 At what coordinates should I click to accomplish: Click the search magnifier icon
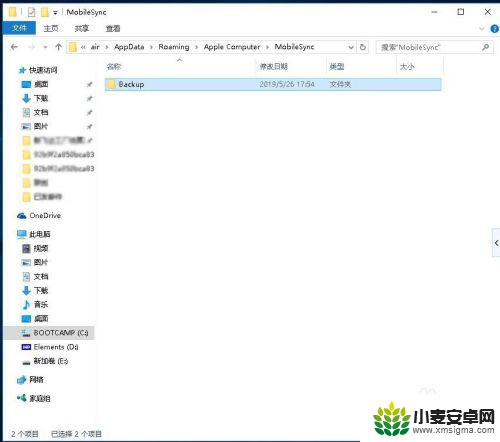coord(485,47)
